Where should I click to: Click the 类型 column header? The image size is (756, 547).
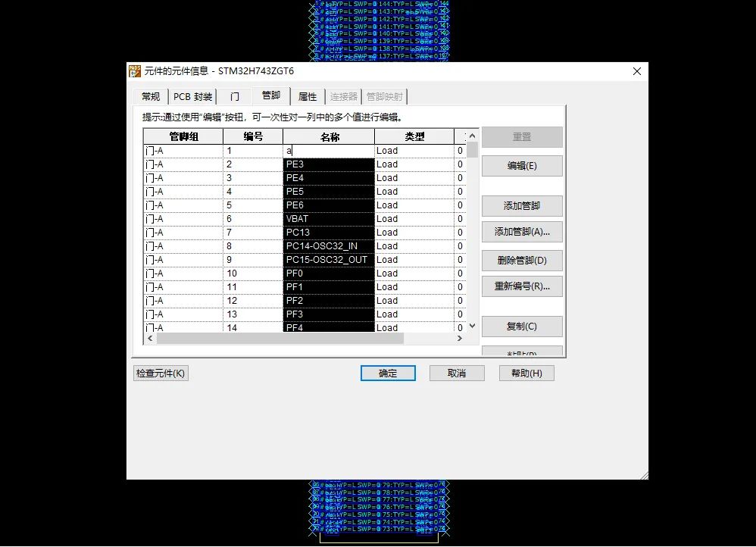[414, 136]
